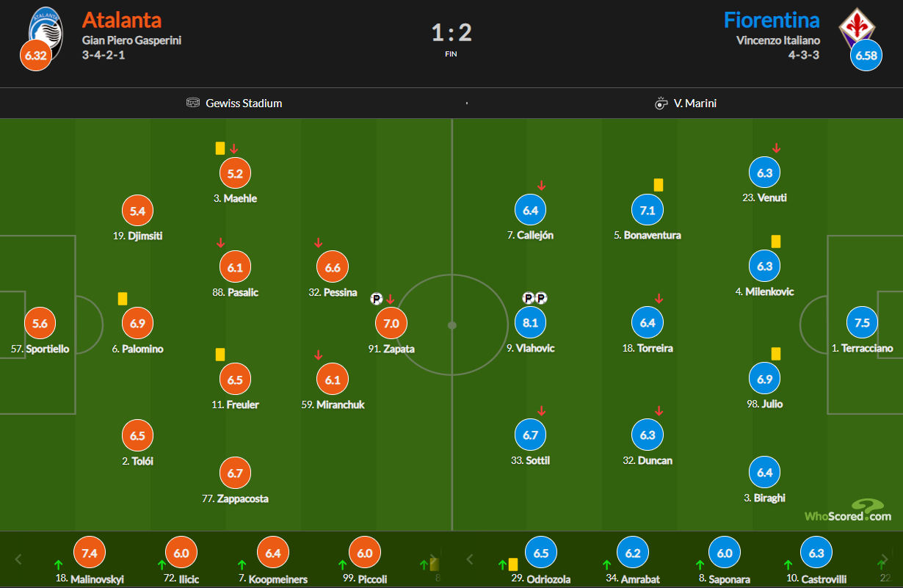Click Fiorentina's 6.58 team rating badge
The width and height of the screenshot is (903, 588).
(x=866, y=55)
